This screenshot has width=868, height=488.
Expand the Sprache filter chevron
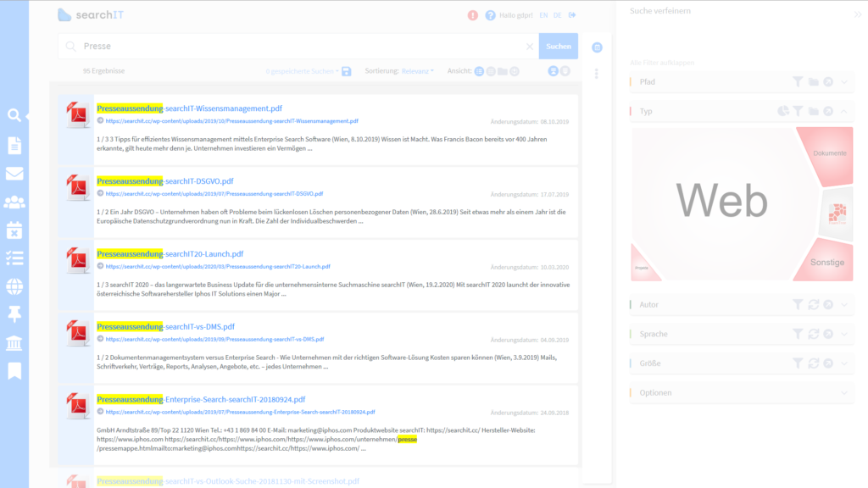click(844, 334)
